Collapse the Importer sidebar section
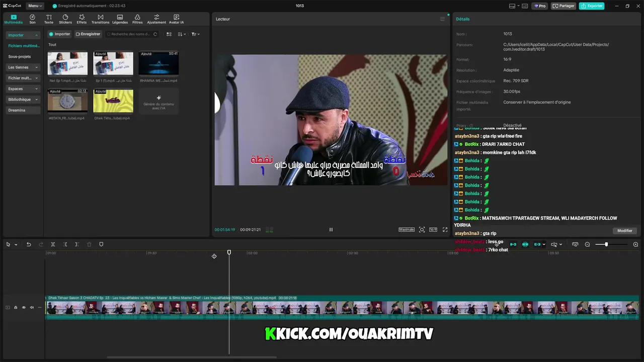This screenshot has width=644, height=362. click(x=23, y=35)
